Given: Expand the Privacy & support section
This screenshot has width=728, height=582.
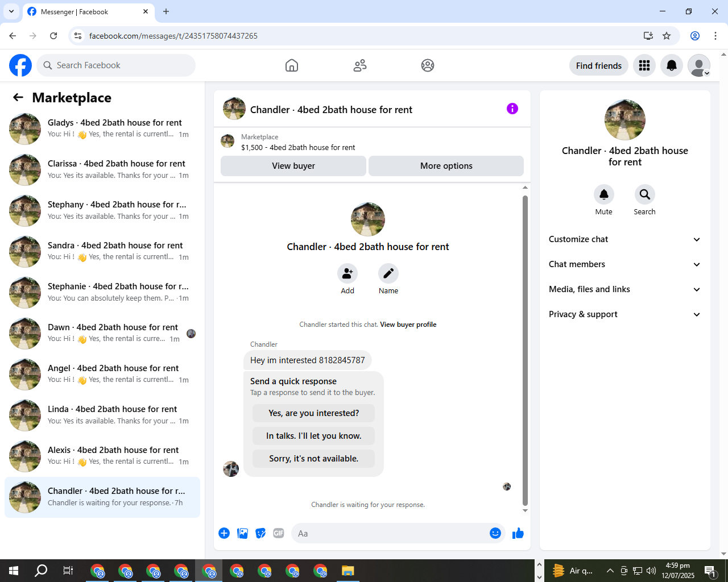Looking at the screenshot, I should 625,314.
